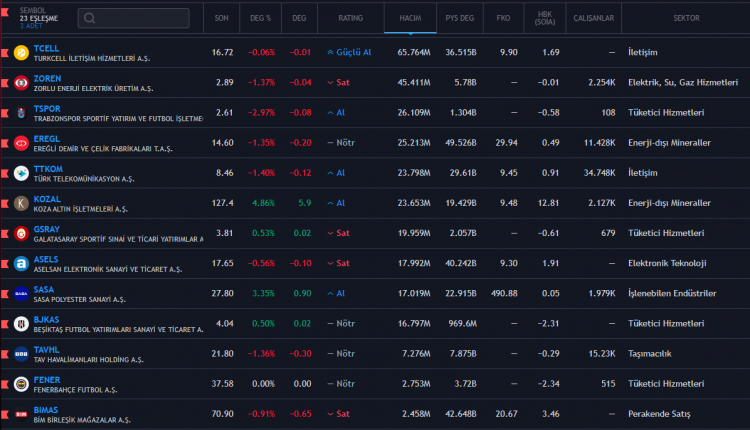
Task: Open the TAVHL ticker link
Action: click(46, 350)
